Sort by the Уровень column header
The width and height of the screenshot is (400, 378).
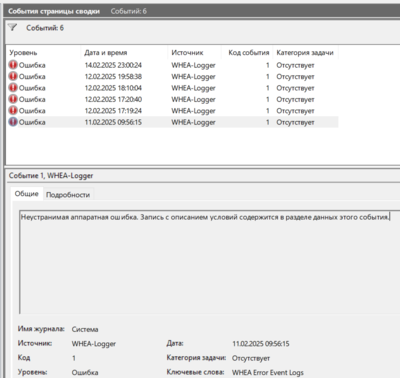pos(43,53)
